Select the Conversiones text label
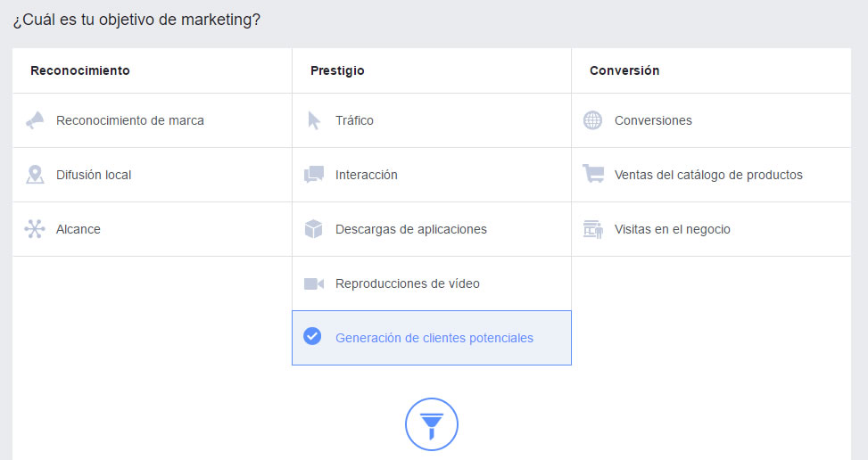This screenshot has height=460, width=868. click(653, 120)
